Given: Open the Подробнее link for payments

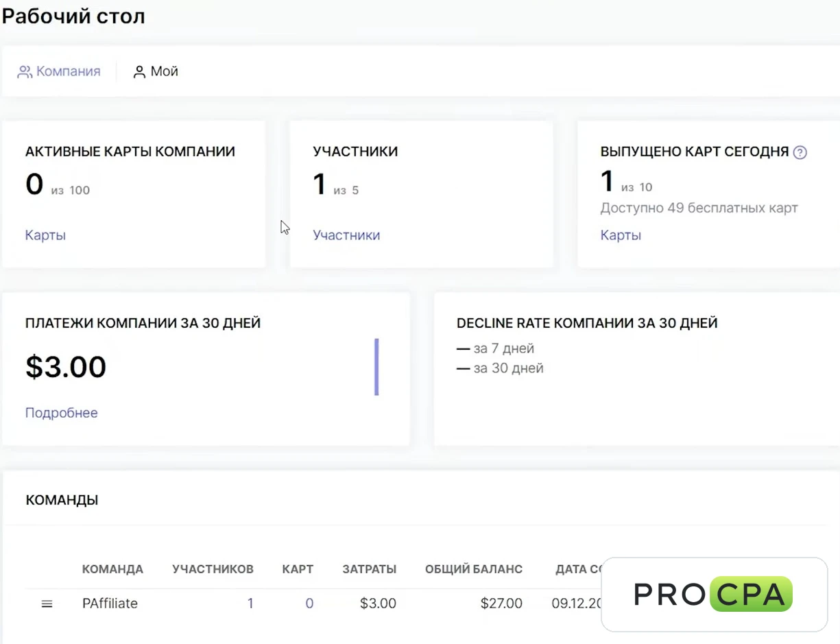Looking at the screenshot, I should coord(62,413).
